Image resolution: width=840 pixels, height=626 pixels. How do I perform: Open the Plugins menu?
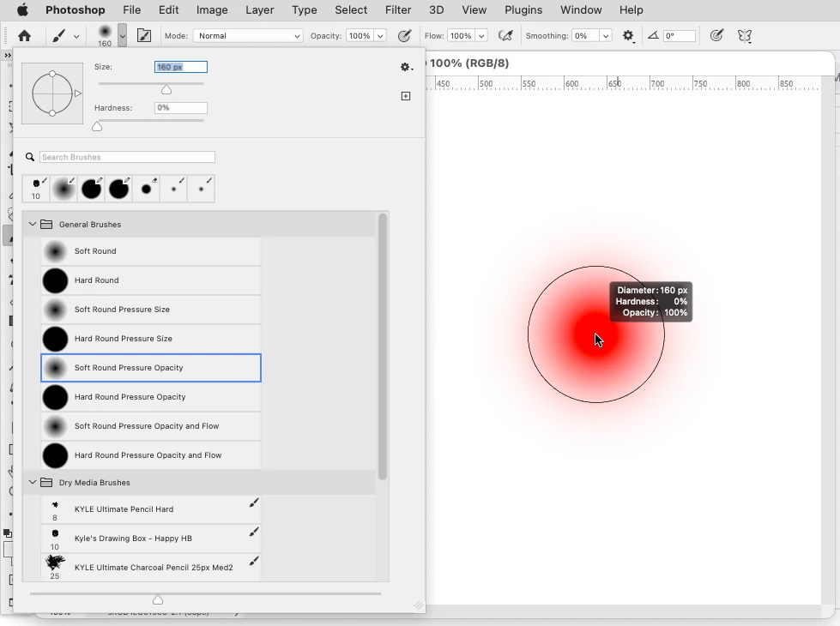(523, 9)
